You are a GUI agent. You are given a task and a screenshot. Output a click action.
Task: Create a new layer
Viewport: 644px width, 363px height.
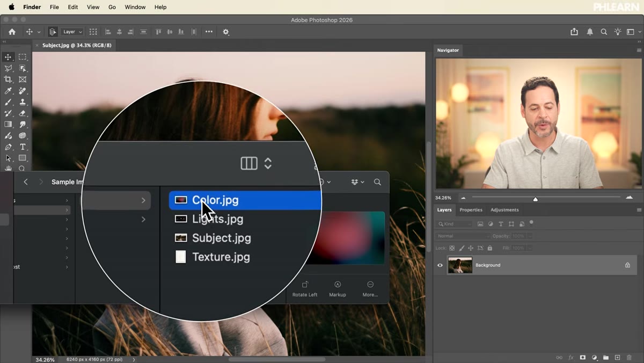pos(617,357)
